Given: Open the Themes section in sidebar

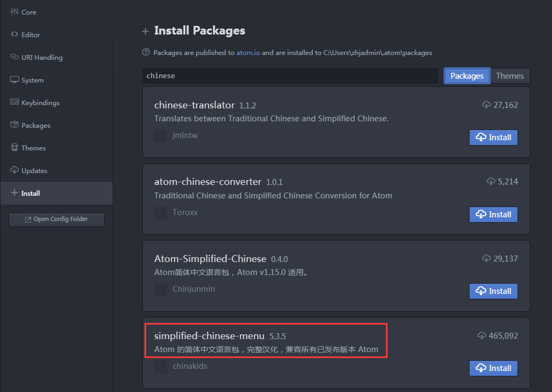Looking at the screenshot, I should coord(56,148).
